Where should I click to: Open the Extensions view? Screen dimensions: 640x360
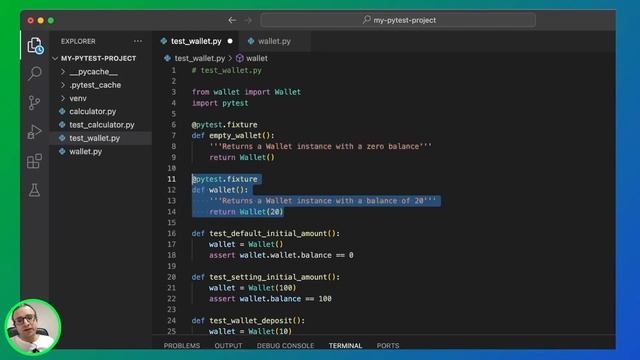click(35, 161)
